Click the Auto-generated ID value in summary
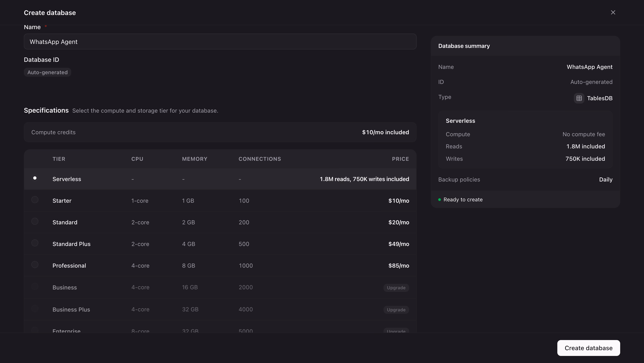Image resolution: width=644 pixels, height=363 pixels. 591,82
